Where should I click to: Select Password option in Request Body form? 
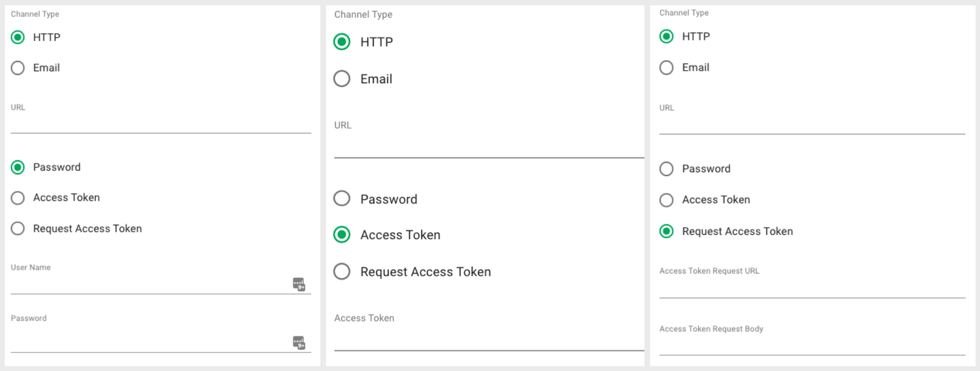[666, 169]
